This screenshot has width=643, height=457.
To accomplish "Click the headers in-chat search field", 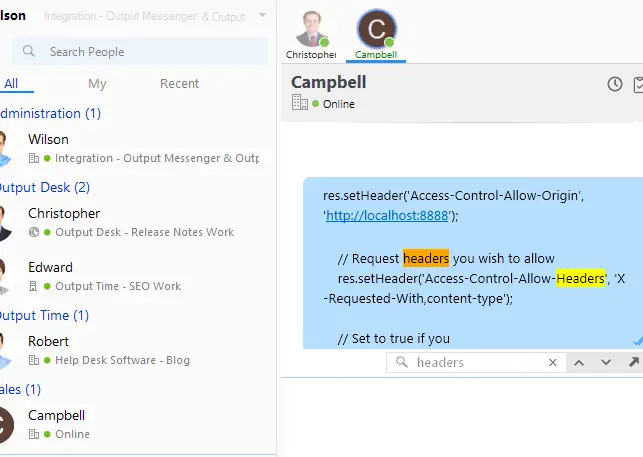I will [476, 363].
